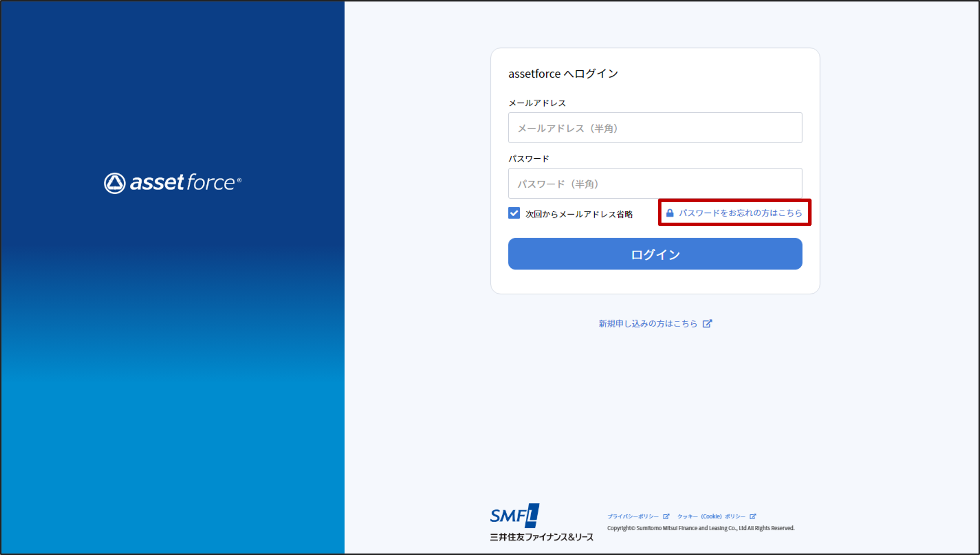The height and width of the screenshot is (555, 980).
Task: Open パスワードをお忘れの方はこちら link
Action: click(740, 213)
